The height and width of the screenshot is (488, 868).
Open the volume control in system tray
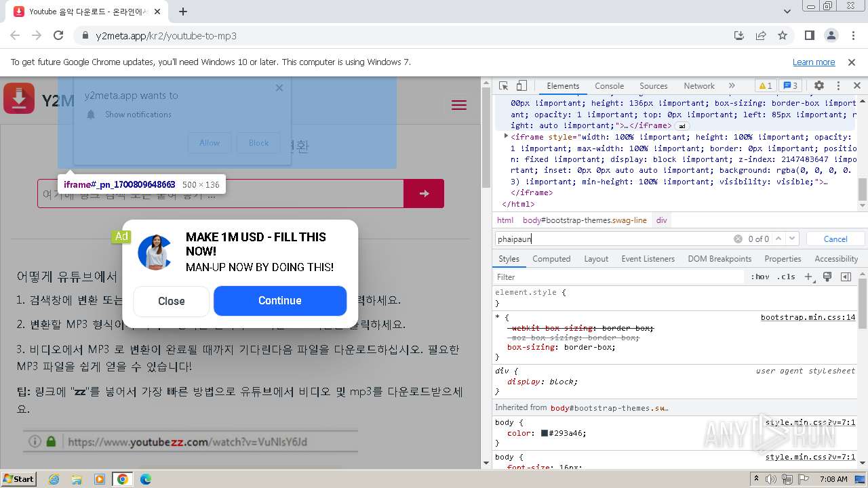(x=770, y=479)
